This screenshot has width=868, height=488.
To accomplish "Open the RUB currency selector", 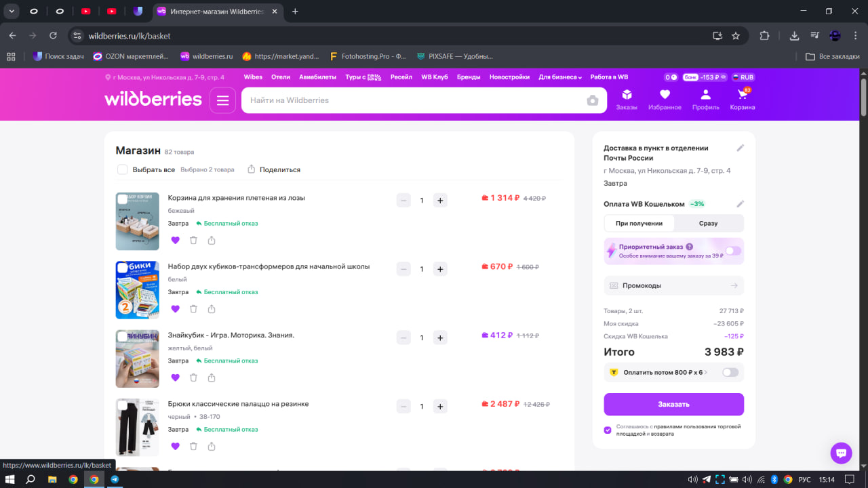I will point(743,77).
